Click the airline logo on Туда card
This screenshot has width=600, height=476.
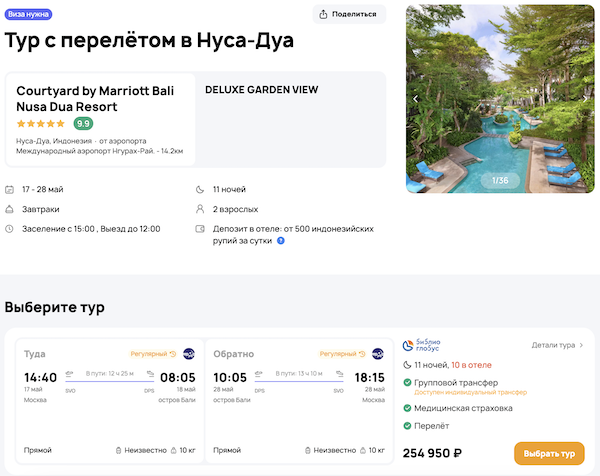(188, 354)
